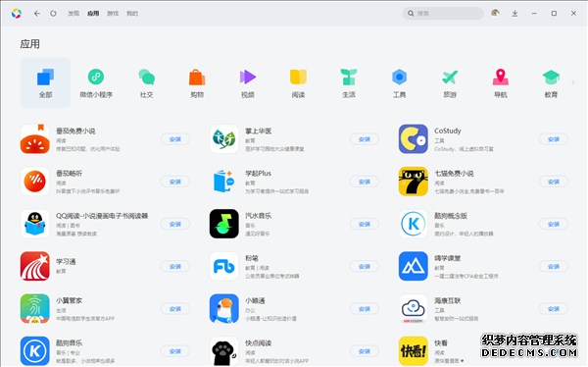
Task: Install 掌上华医
Action: [365, 139]
